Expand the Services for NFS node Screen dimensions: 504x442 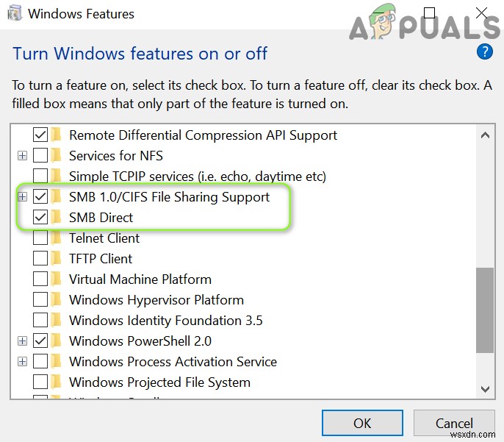tap(23, 156)
